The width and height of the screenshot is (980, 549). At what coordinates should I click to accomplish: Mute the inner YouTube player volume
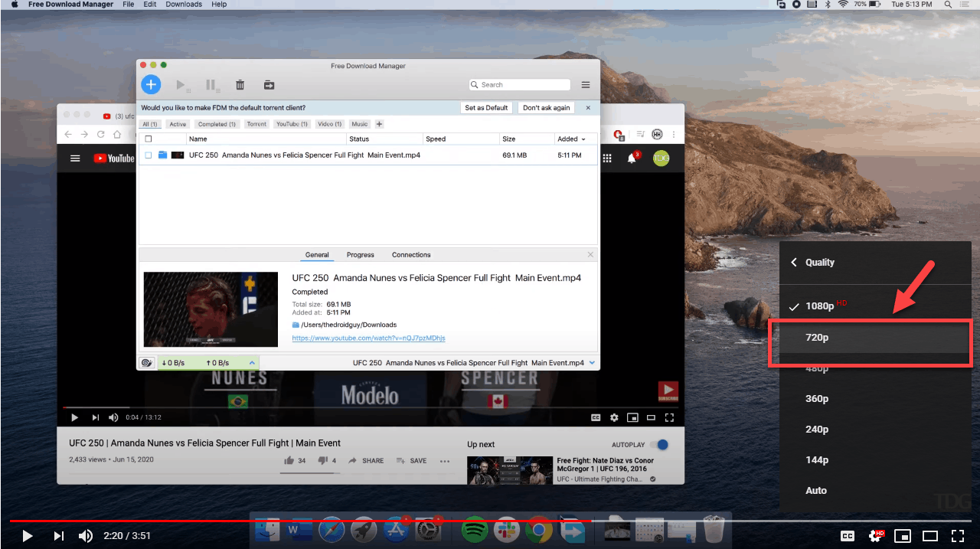113,417
